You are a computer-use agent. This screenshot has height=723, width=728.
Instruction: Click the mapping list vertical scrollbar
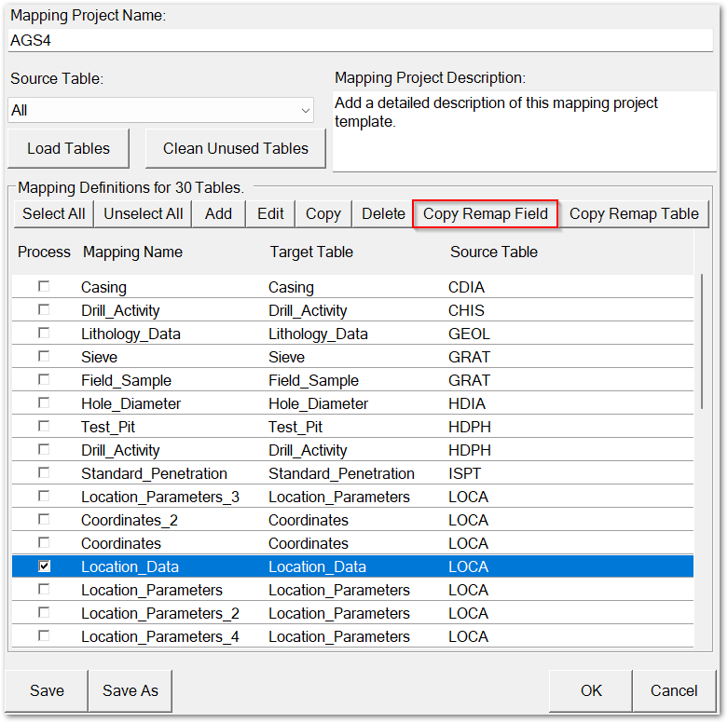[703, 342]
